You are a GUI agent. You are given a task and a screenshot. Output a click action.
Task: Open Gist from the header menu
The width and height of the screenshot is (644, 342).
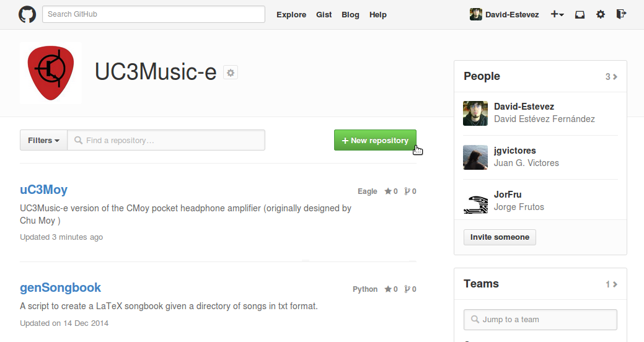tap(324, 15)
